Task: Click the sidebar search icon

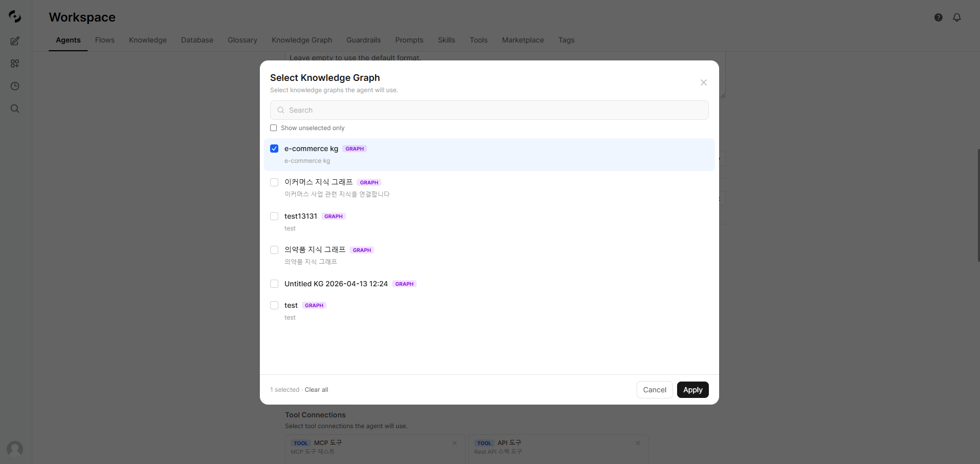Action: tap(15, 109)
